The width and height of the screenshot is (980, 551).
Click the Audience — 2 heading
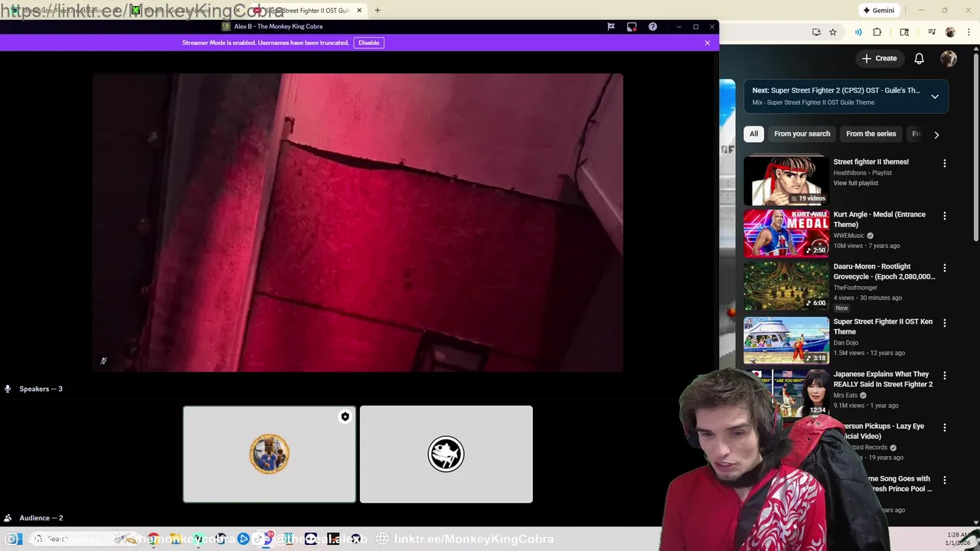coord(41,518)
